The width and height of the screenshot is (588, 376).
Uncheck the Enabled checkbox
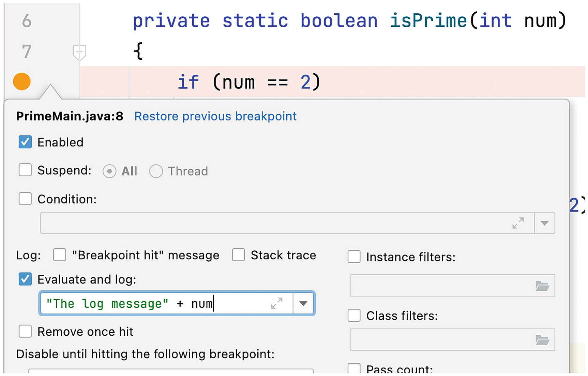tap(25, 142)
